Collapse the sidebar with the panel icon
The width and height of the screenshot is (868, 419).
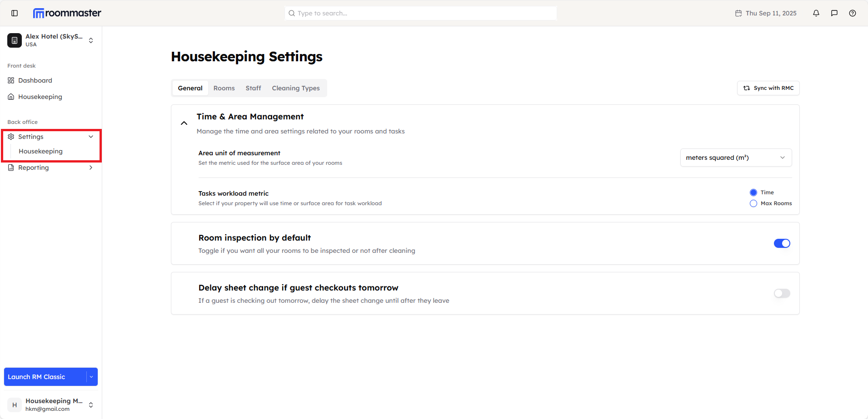tap(14, 13)
